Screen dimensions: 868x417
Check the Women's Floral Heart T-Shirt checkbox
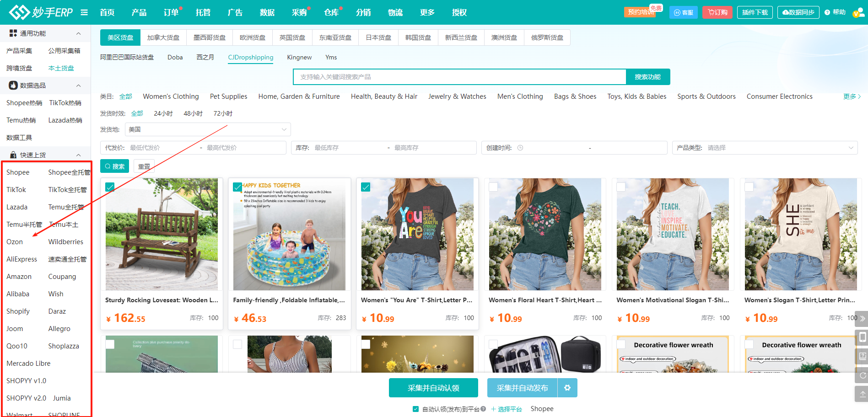493,187
